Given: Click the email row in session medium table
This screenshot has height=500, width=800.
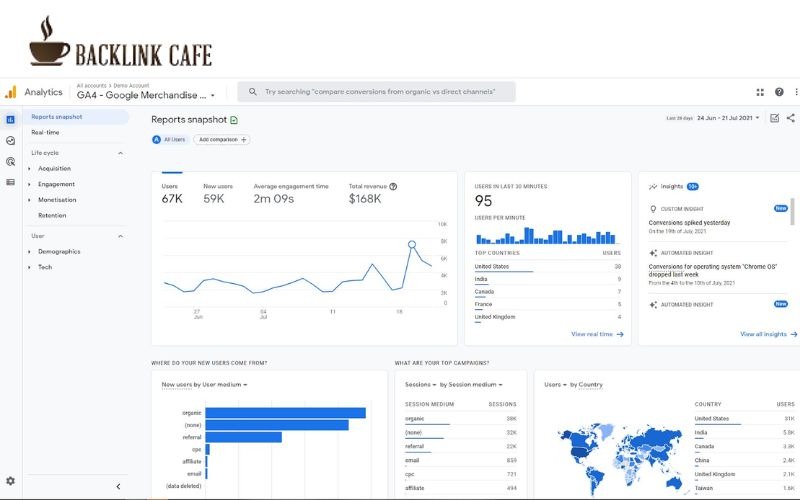Looking at the screenshot, I should tap(461, 460).
